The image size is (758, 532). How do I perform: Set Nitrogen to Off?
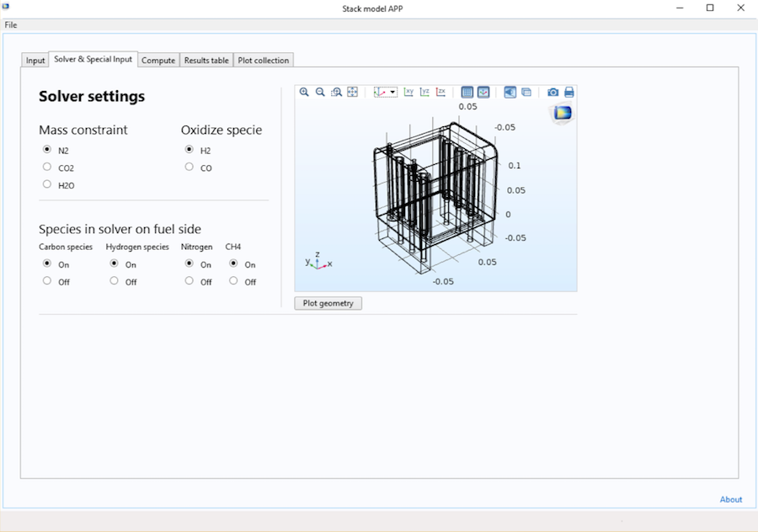point(189,281)
